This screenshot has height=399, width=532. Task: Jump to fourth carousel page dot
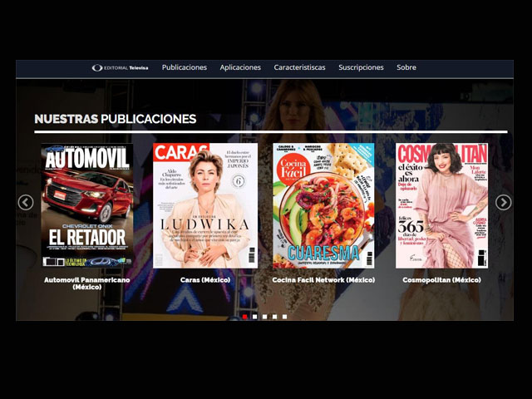274,317
